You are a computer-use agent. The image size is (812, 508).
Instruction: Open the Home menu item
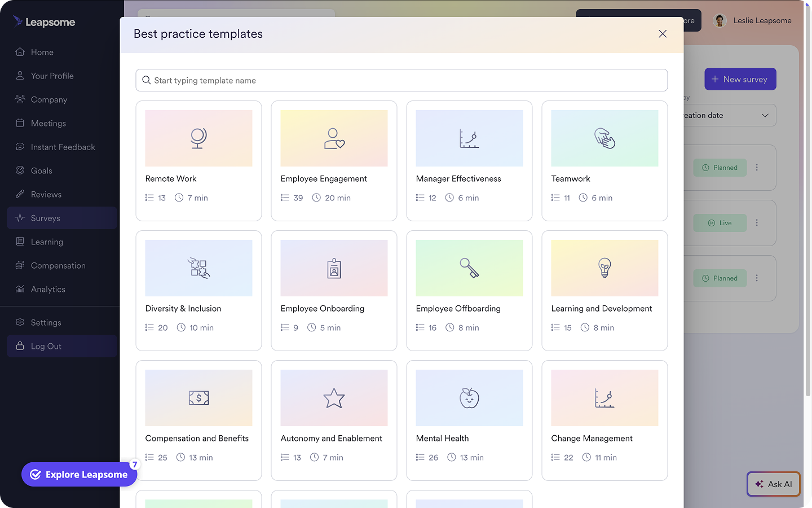62,52
